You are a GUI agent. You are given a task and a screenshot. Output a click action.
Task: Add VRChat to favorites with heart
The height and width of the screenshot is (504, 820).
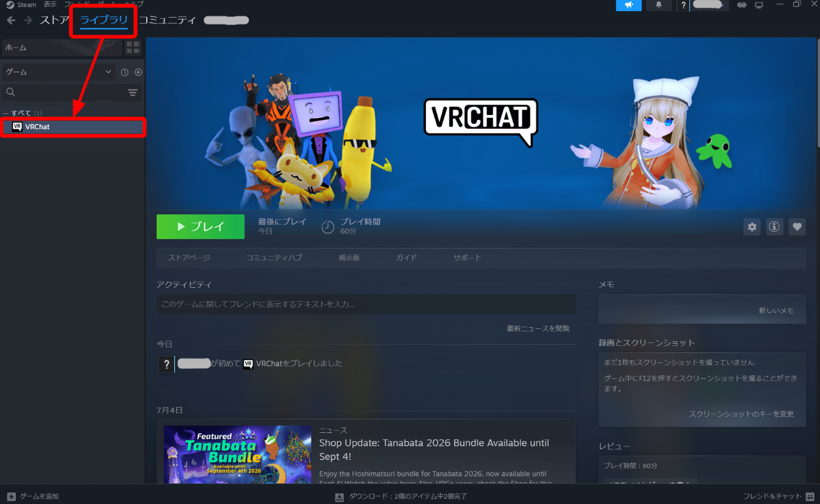tap(797, 227)
